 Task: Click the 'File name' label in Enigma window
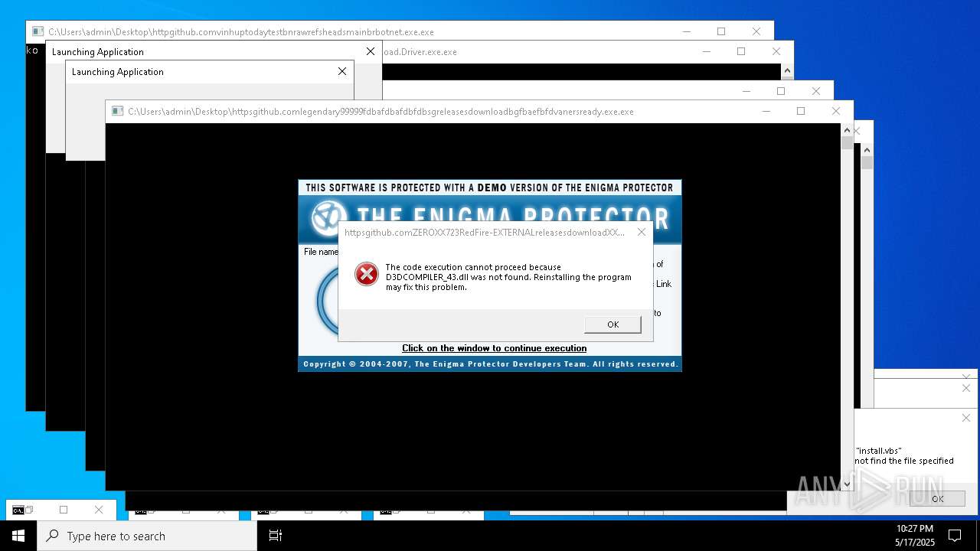pos(321,252)
